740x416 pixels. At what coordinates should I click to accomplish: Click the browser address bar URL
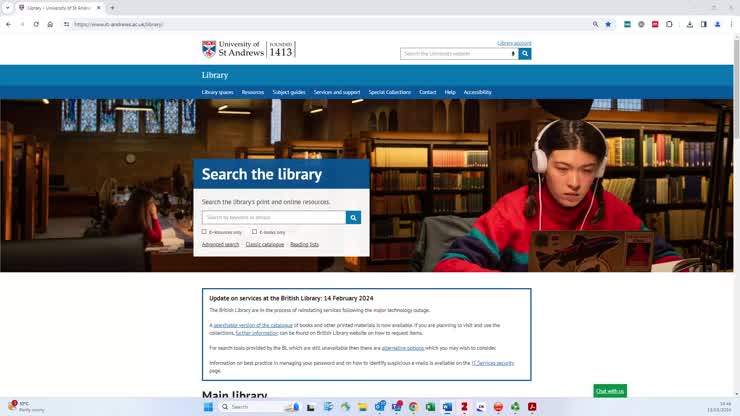118,24
